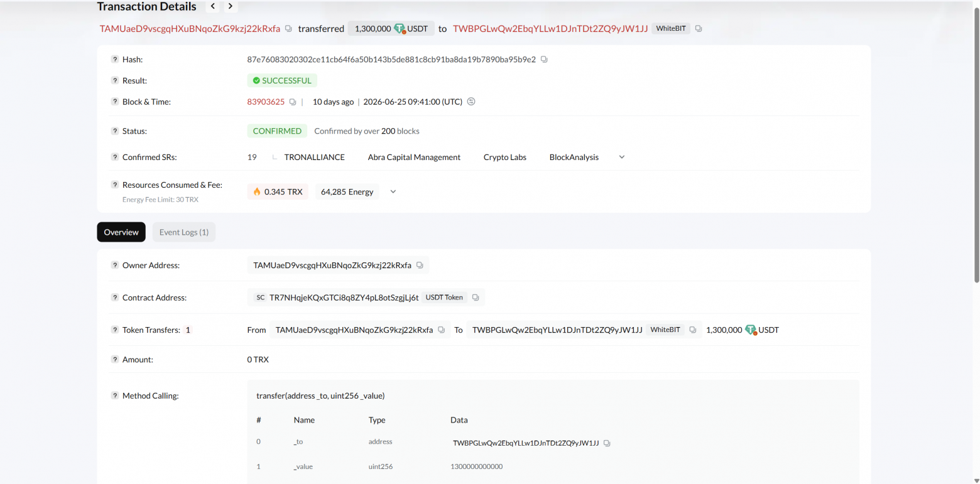
Task: Open USDT contract TR7NHqjeKQx address
Action: point(344,298)
